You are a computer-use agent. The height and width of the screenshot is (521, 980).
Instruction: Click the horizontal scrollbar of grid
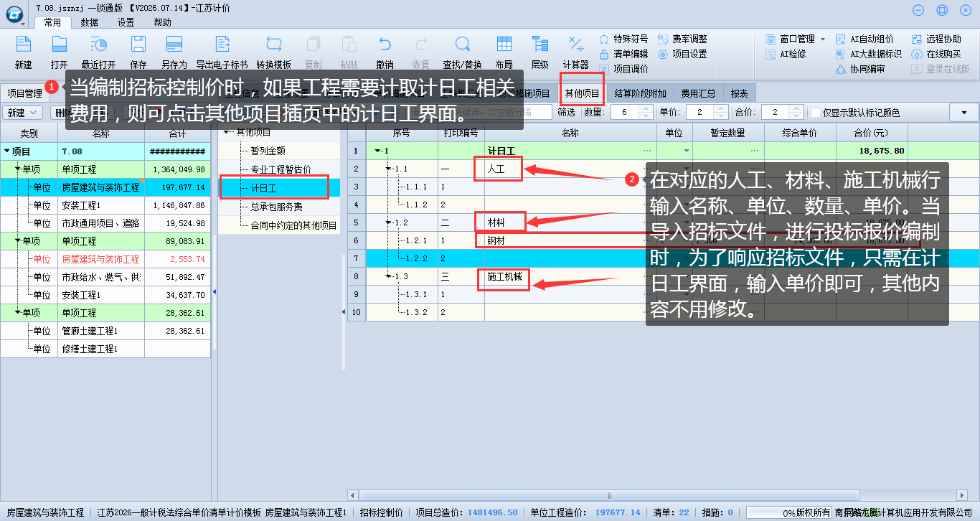(x=610, y=495)
